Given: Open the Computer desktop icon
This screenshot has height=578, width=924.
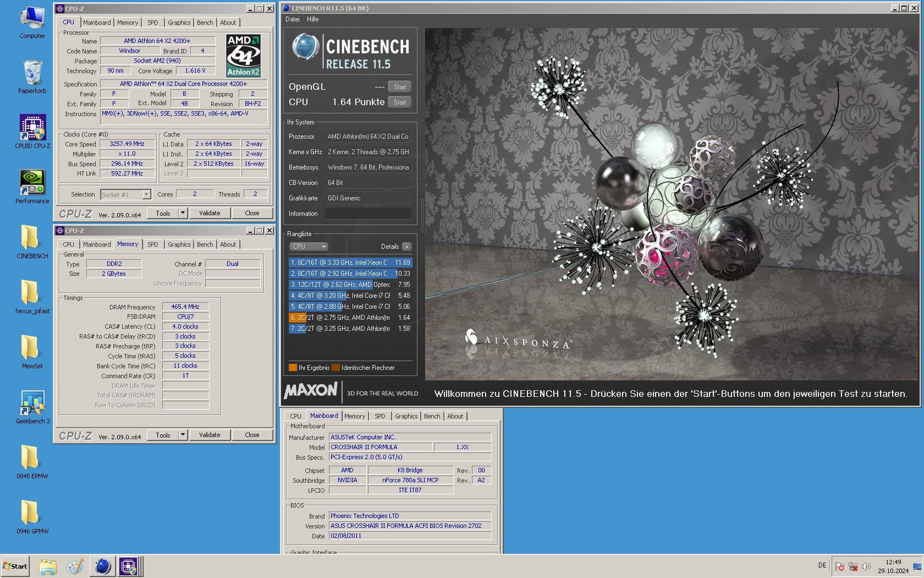Looking at the screenshot, I should pos(32,23).
